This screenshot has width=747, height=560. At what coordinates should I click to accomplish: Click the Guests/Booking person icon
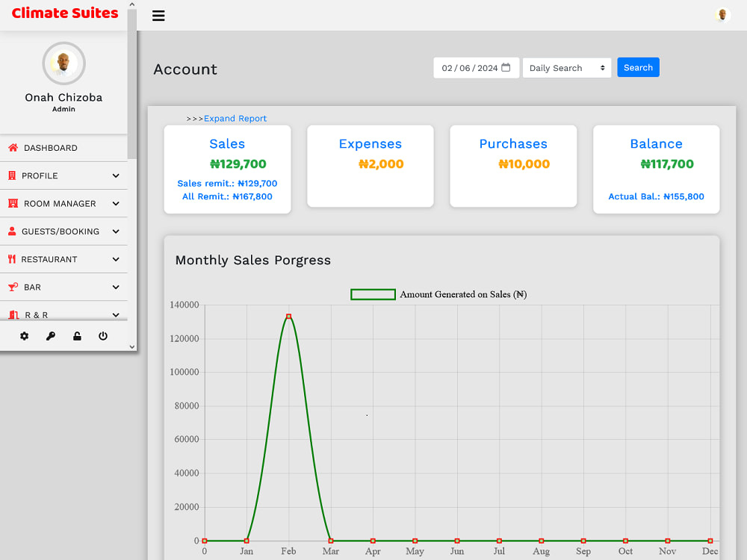[x=12, y=231]
